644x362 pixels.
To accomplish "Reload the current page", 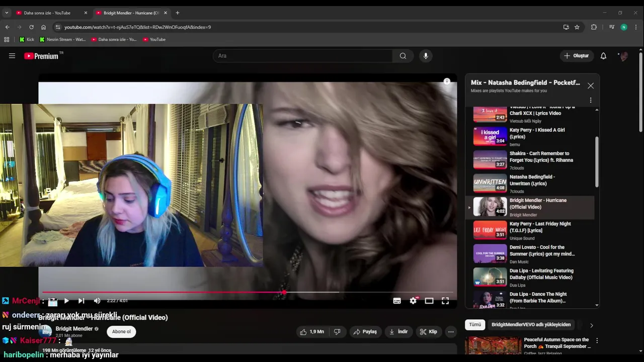I will coord(31,27).
